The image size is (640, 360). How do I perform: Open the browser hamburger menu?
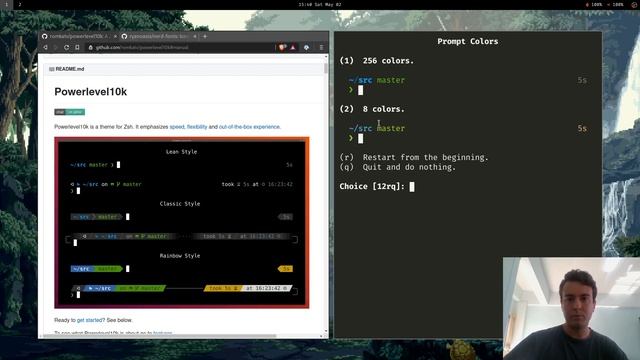coord(322,47)
